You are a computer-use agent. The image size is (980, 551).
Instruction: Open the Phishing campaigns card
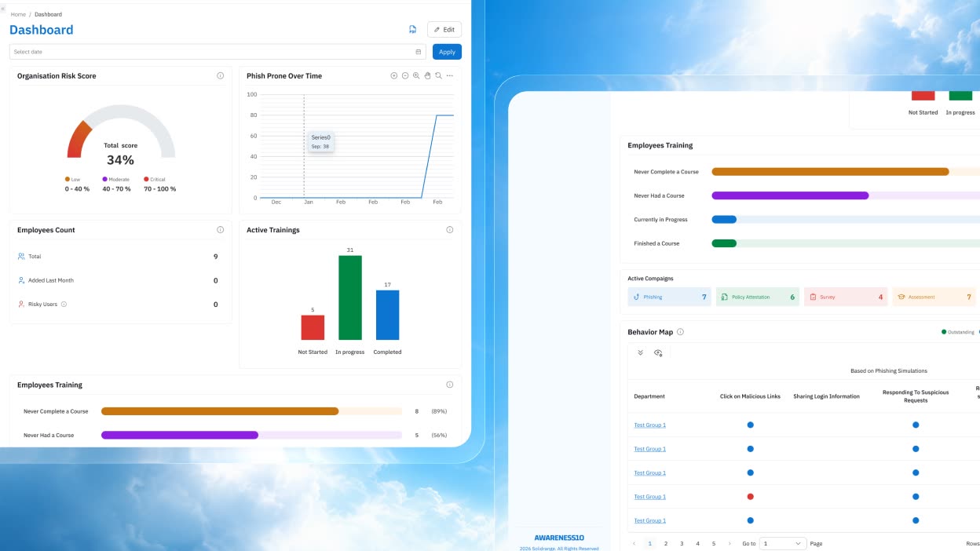coord(669,297)
